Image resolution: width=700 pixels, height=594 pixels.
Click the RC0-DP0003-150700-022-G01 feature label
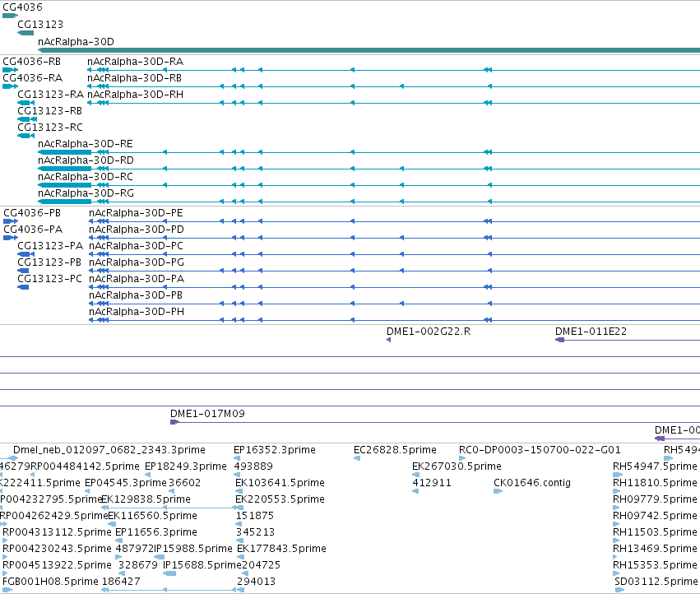pyautogui.click(x=540, y=450)
